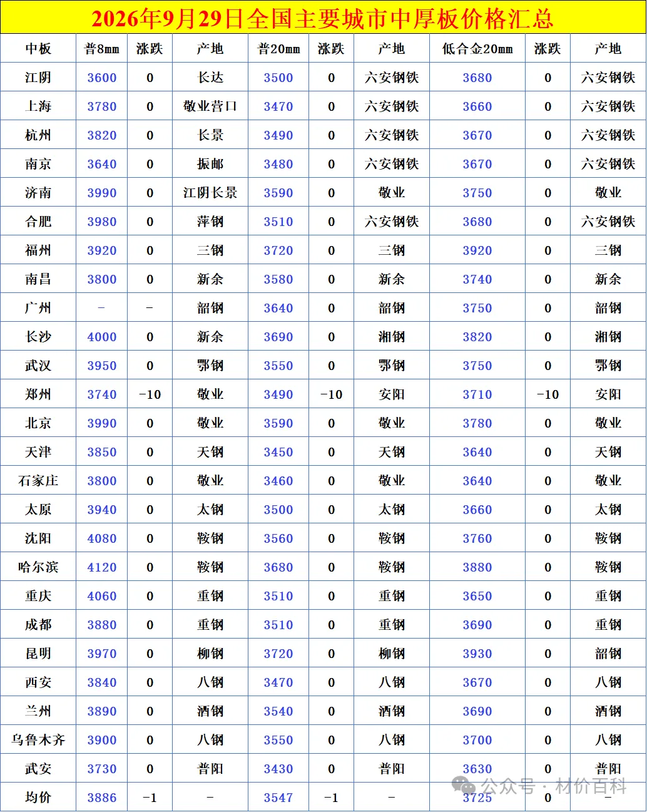Click city name 乌鲁木齐 in first column
Image resolution: width=647 pixels, height=812 pixels.
pos(38,740)
